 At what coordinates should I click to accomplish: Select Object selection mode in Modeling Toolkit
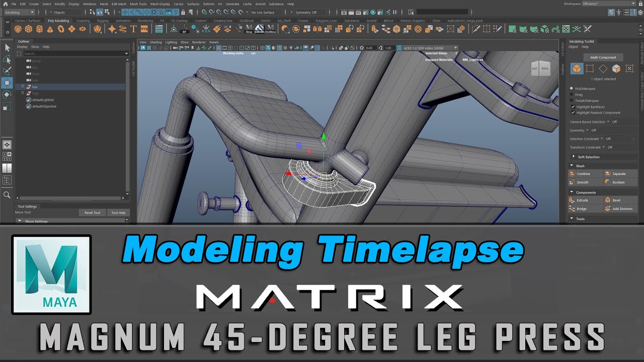pyautogui.click(x=577, y=68)
